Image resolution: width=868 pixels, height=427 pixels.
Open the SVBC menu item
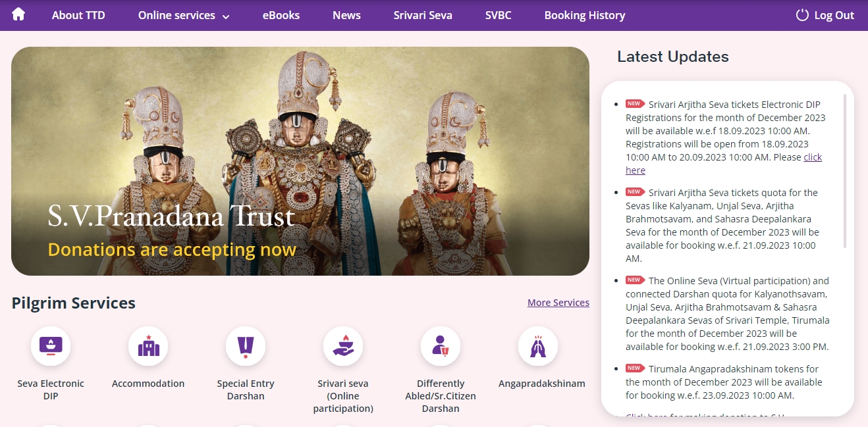pos(498,15)
